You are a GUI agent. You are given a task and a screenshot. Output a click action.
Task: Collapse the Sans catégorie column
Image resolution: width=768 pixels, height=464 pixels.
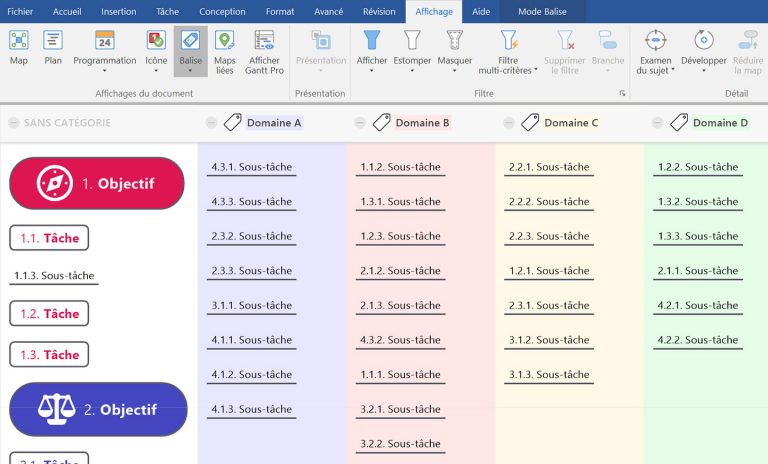(13, 123)
